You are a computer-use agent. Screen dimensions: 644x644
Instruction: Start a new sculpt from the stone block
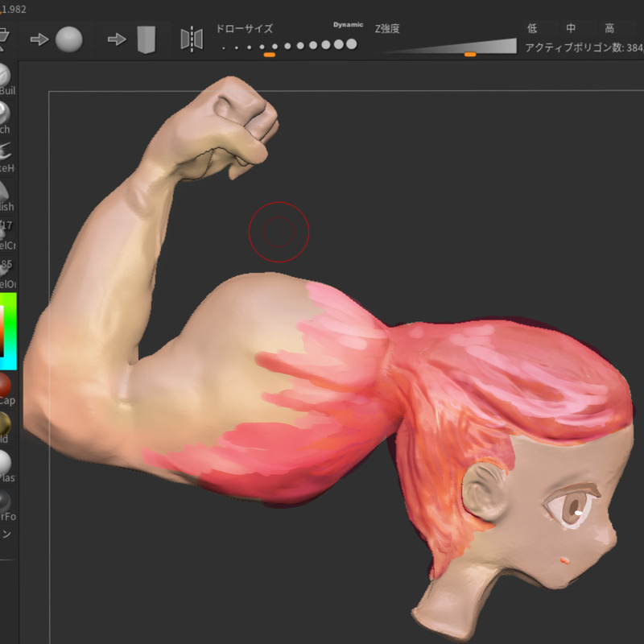click(147, 39)
